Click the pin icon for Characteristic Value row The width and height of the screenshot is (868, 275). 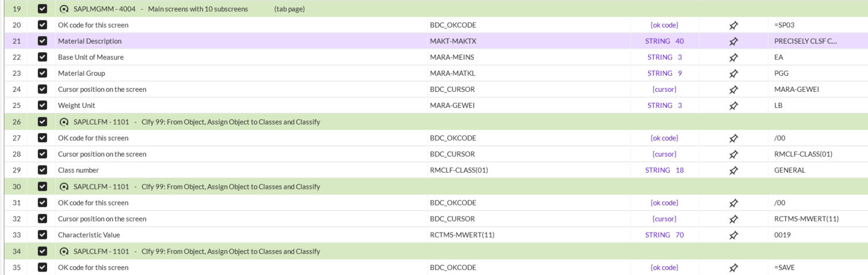coord(733,235)
